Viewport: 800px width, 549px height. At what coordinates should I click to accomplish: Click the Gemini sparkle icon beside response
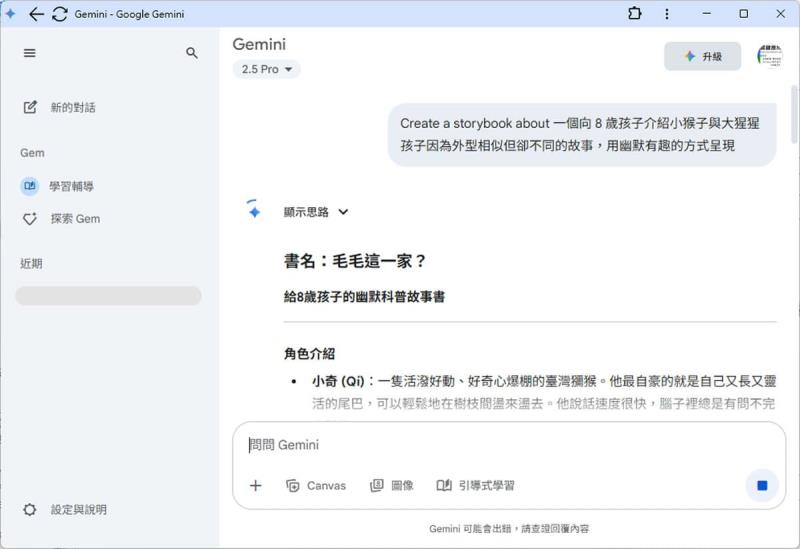tap(254, 210)
